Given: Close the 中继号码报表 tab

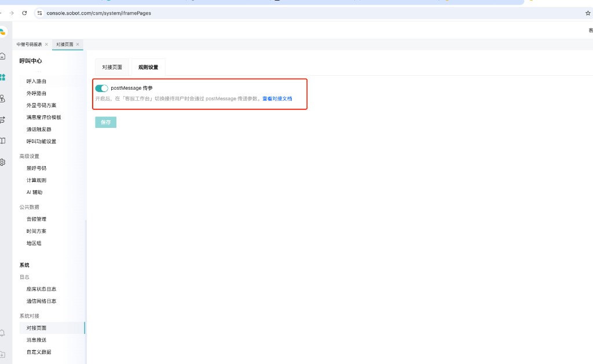Looking at the screenshot, I should pyautogui.click(x=46, y=44).
